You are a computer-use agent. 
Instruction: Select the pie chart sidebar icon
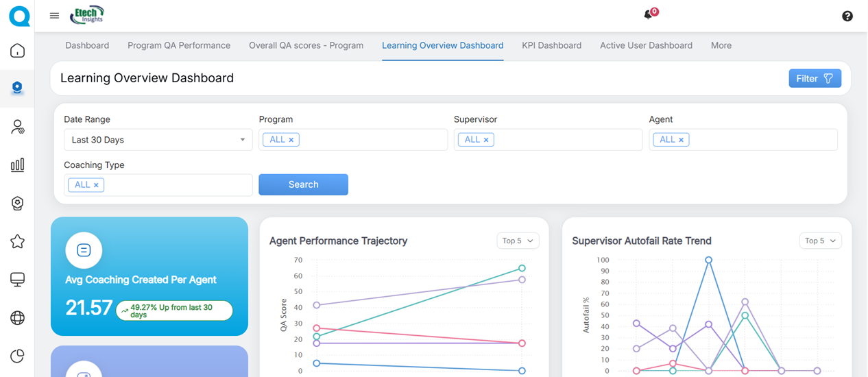(18, 356)
